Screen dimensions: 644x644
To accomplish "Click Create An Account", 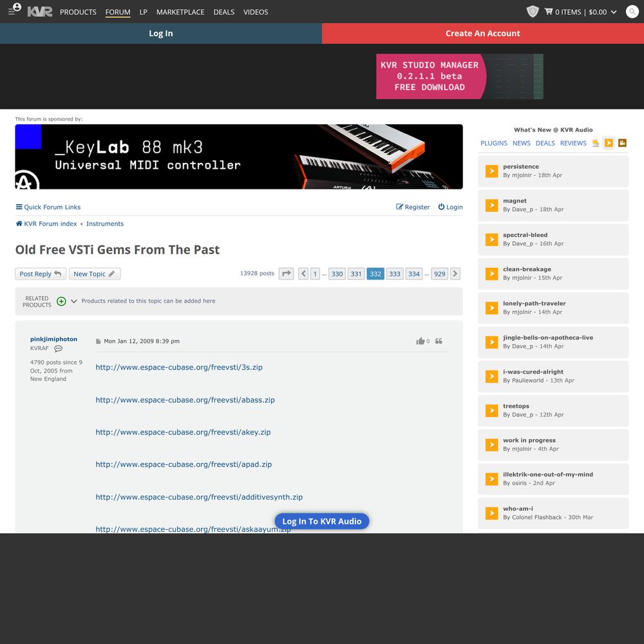I will click(482, 33).
